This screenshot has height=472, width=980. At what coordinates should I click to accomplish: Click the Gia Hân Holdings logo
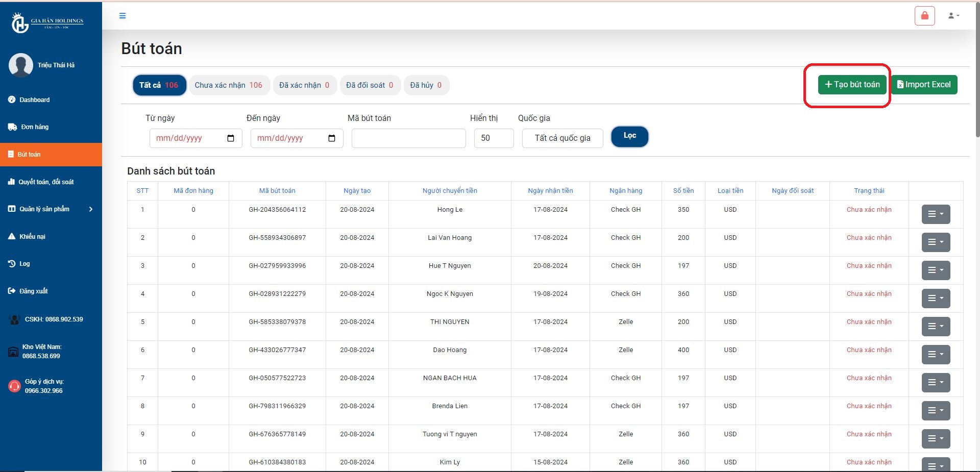pos(47,23)
